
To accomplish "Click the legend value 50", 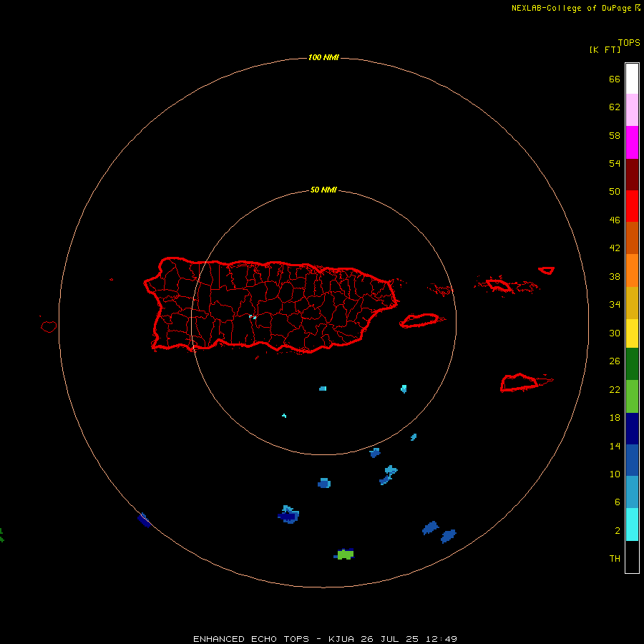I will click(615, 192).
